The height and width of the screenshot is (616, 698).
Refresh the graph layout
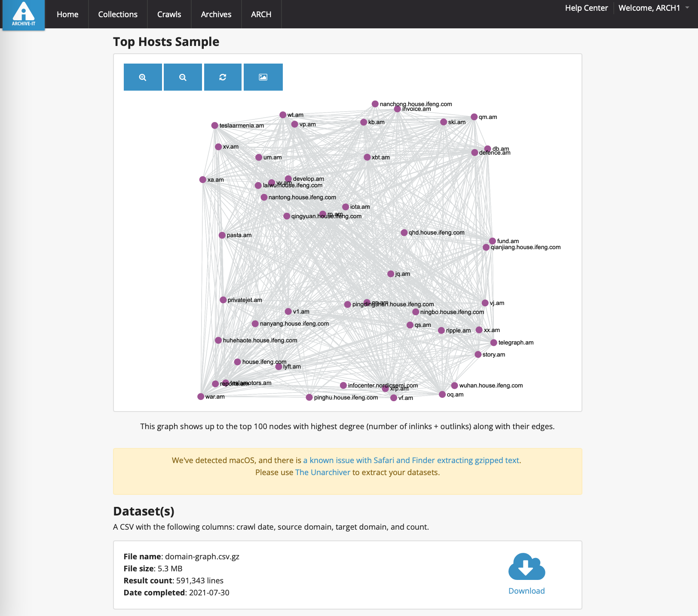click(x=223, y=77)
